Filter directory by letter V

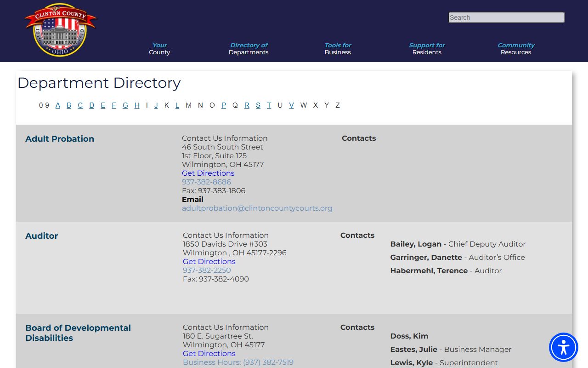(x=291, y=105)
